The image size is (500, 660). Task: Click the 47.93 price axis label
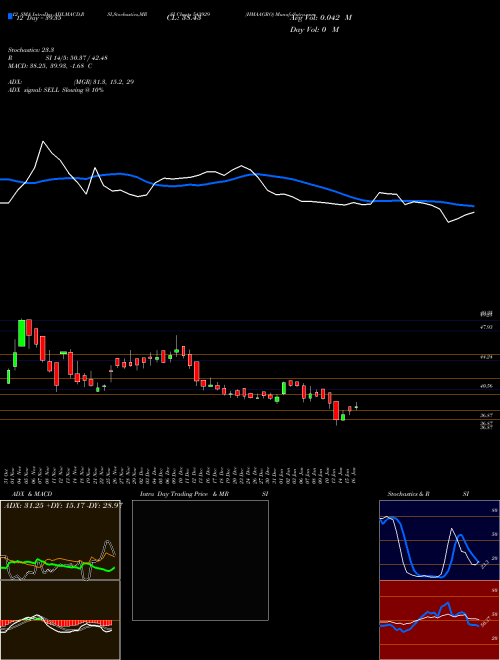[486, 327]
